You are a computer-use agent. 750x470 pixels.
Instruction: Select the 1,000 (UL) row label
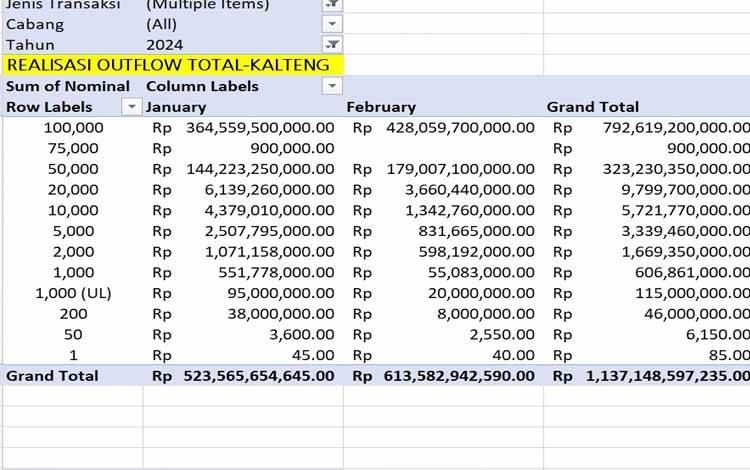(73, 293)
